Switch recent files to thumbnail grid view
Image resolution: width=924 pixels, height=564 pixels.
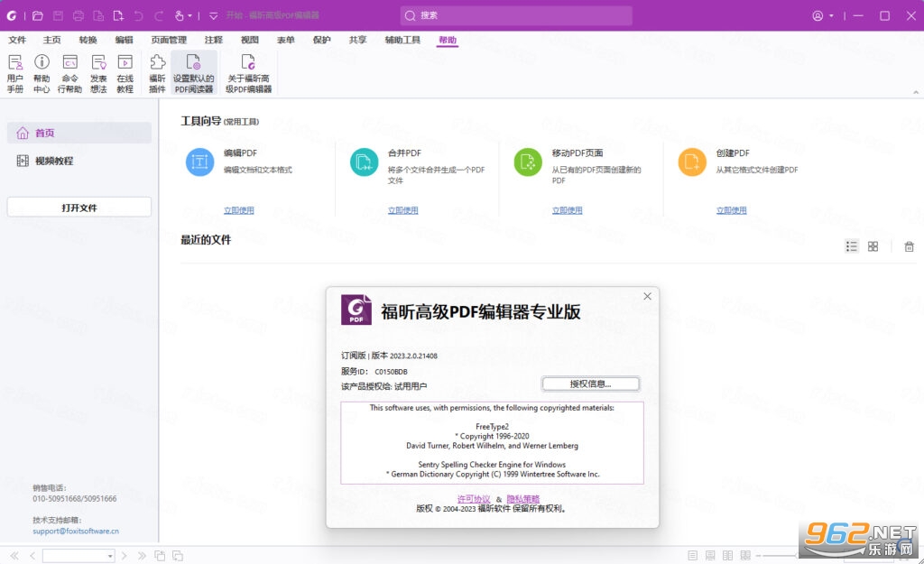click(x=873, y=246)
